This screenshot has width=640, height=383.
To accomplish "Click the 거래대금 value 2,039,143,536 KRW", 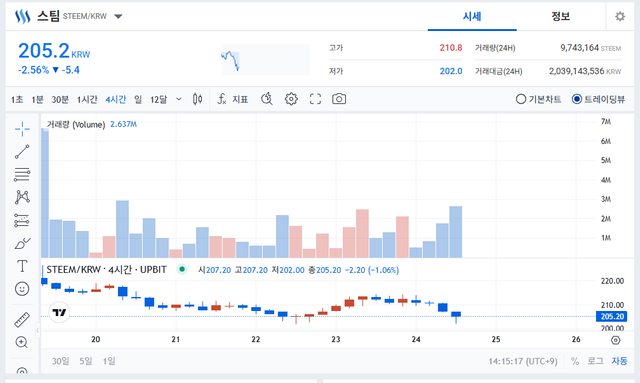I will tap(585, 71).
